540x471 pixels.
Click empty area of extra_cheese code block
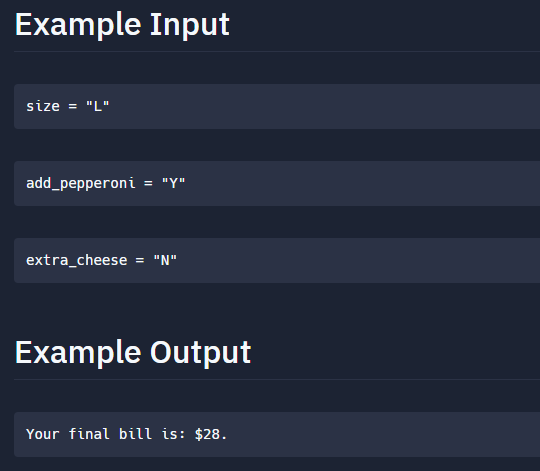(358, 261)
